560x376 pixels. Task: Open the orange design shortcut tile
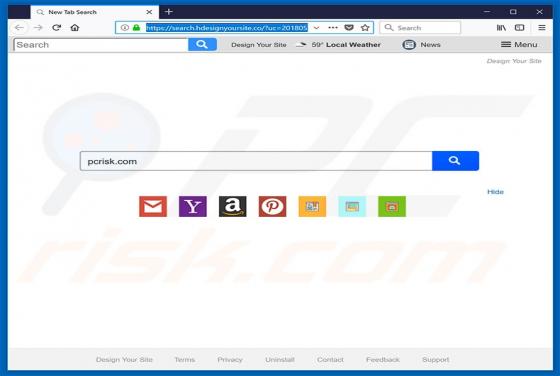[x=312, y=206]
